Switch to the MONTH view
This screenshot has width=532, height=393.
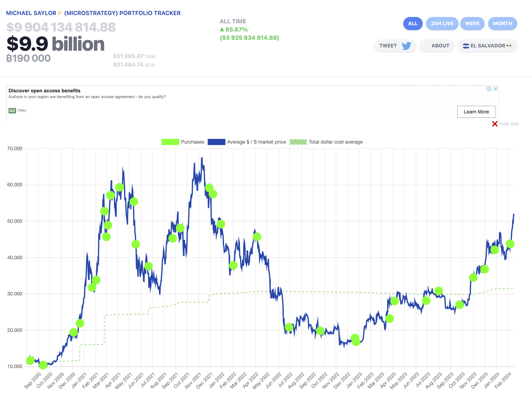(x=502, y=24)
